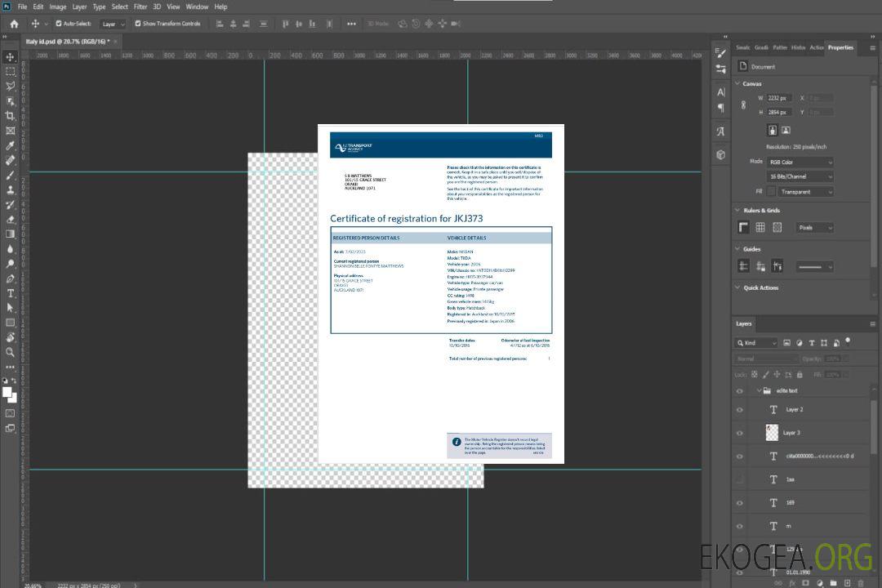
Task: Toggle the grid icon in Rulers & Grids
Action: [x=760, y=228]
